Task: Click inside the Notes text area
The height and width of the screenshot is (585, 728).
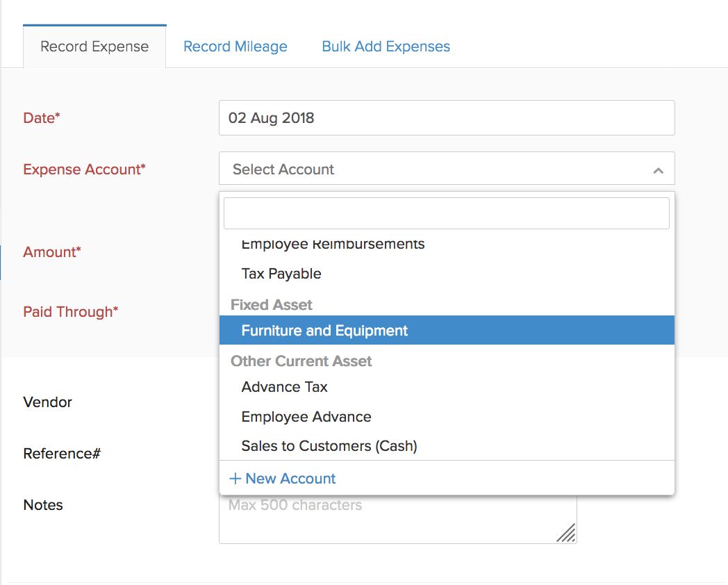Action: pyautogui.click(x=389, y=521)
